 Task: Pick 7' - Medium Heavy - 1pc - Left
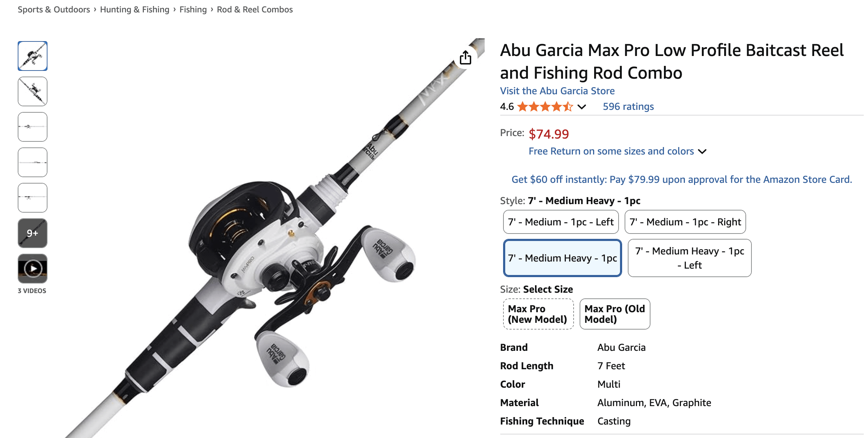689,258
